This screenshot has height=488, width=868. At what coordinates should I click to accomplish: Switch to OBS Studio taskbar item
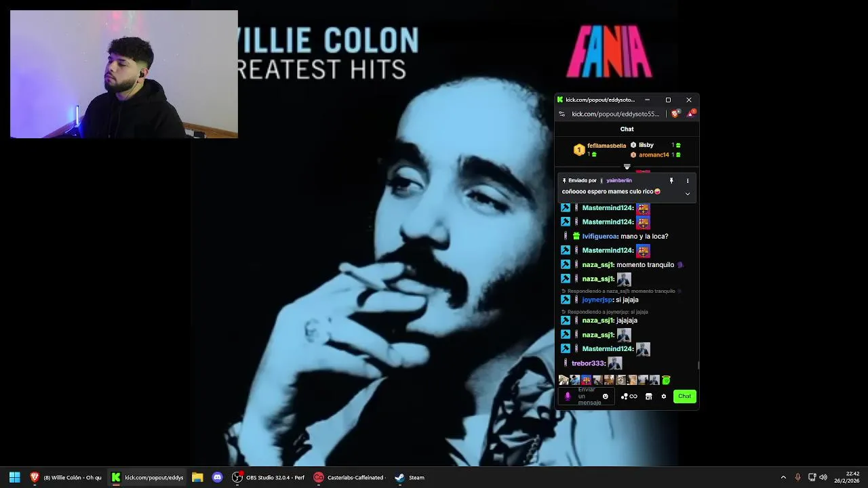click(269, 477)
